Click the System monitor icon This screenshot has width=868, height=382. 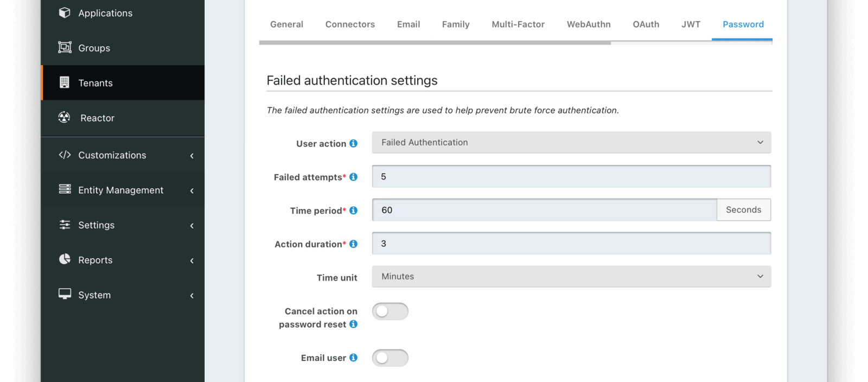(65, 294)
